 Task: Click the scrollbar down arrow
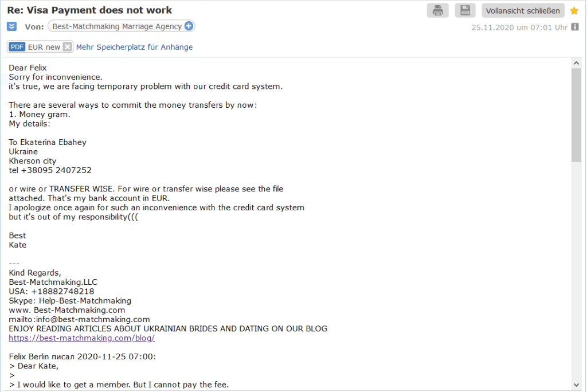pyautogui.click(x=577, y=385)
